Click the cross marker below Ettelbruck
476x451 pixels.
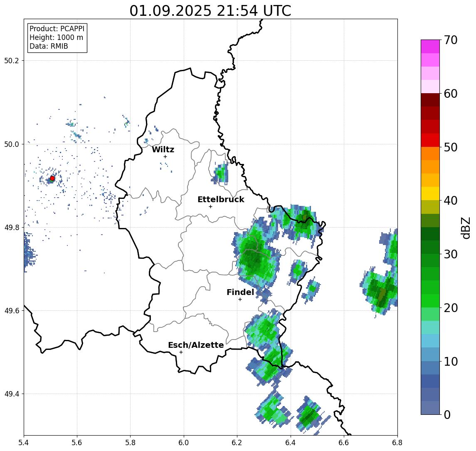[210, 207]
